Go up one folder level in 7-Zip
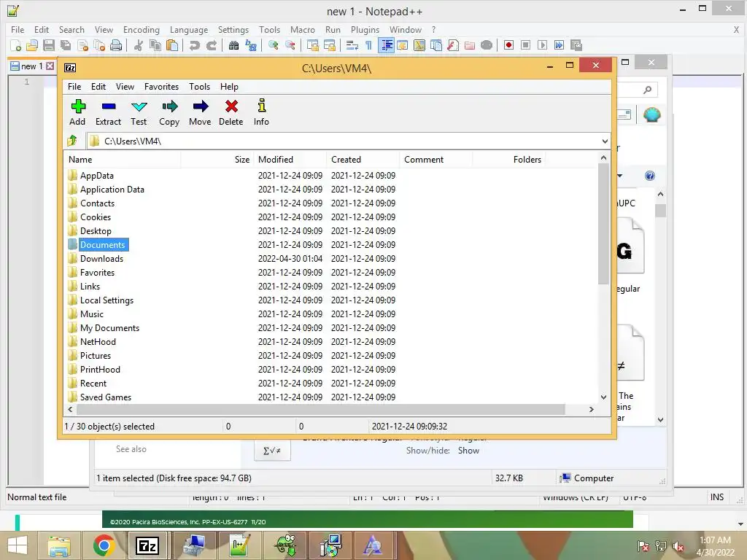Viewport: 747px width, 560px height. click(72, 141)
